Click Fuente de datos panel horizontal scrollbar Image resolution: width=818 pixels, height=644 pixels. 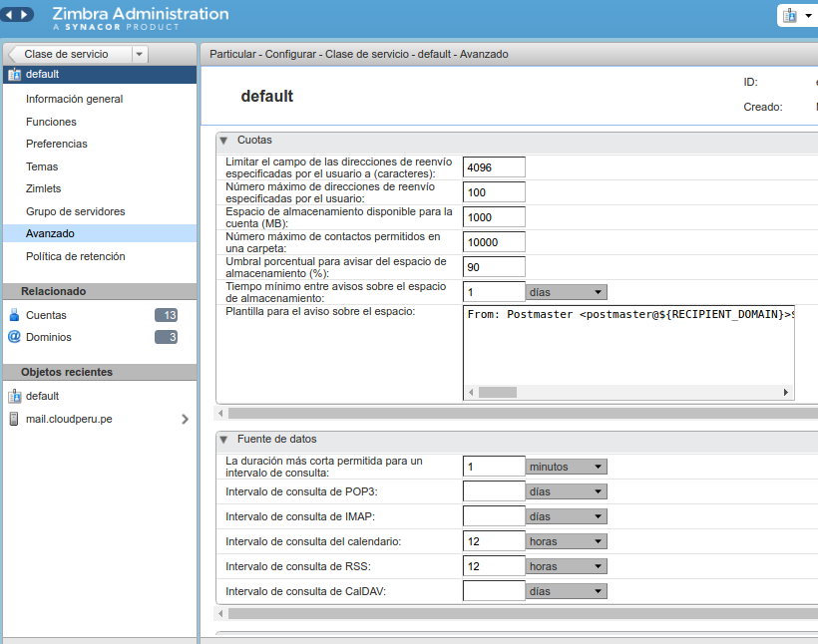click(x=524, y=614)
